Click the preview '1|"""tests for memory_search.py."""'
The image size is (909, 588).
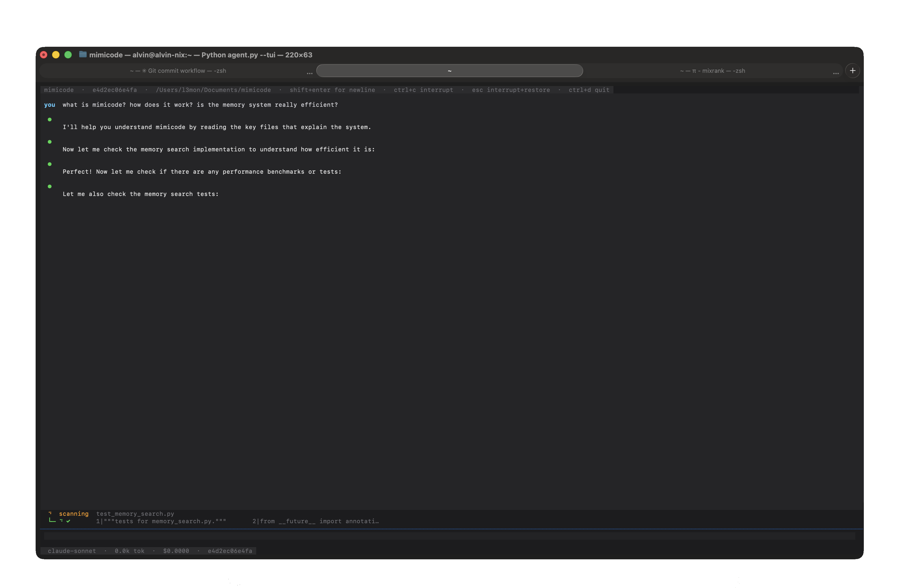(x=161, y=521)
